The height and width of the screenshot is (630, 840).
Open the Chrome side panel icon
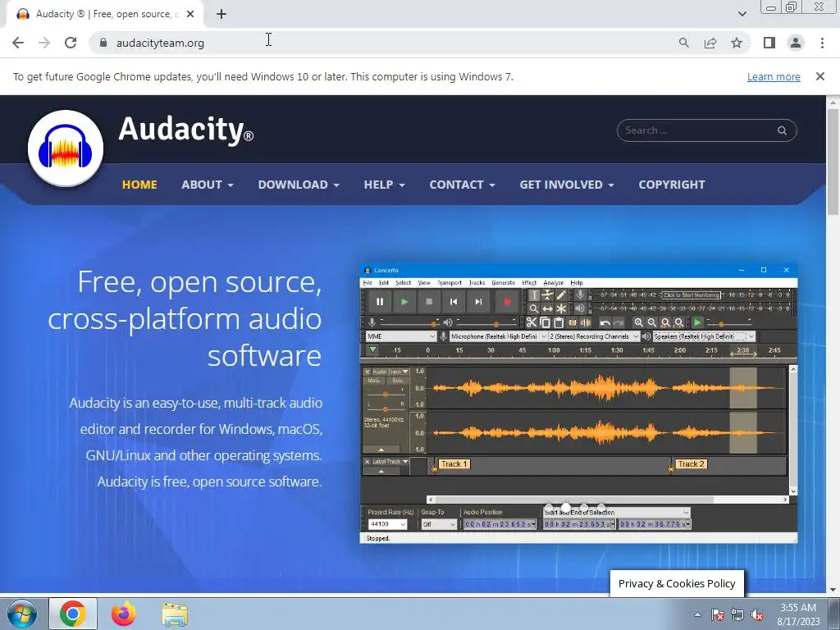[769, 43]
